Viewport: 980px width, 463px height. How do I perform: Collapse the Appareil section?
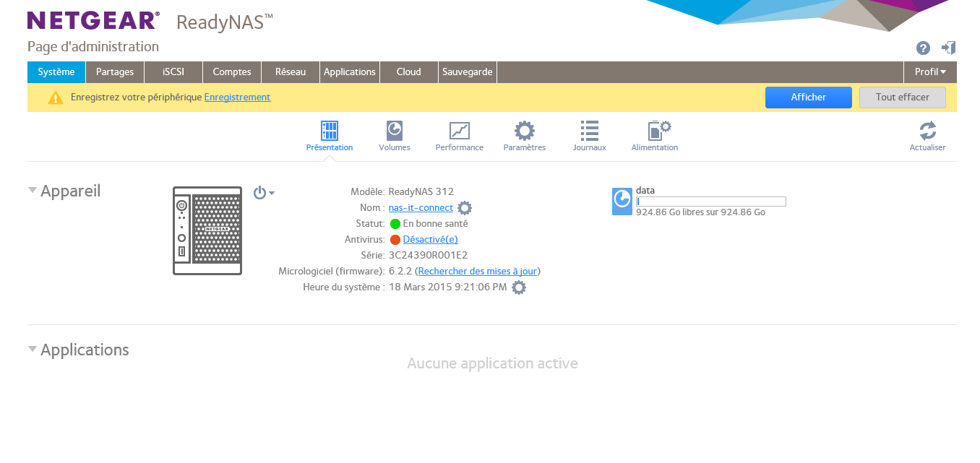click(x=33, y=191)
